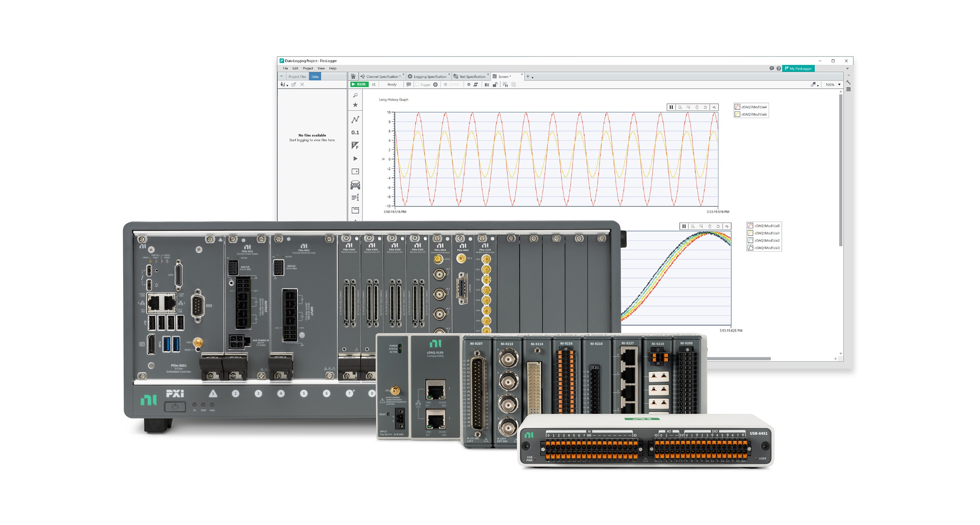Click the green RUN button
Viewport: 980px width, 525px height.
[359, 84]
